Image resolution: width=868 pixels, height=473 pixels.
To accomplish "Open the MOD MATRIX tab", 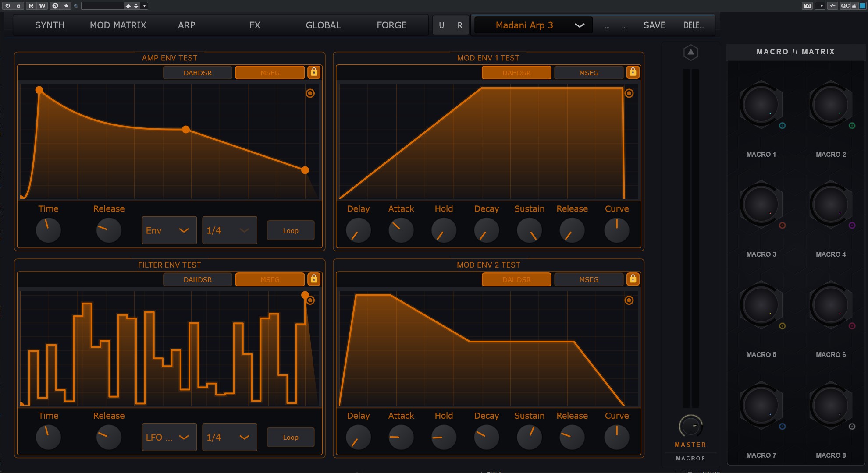I will click(118, 25).
